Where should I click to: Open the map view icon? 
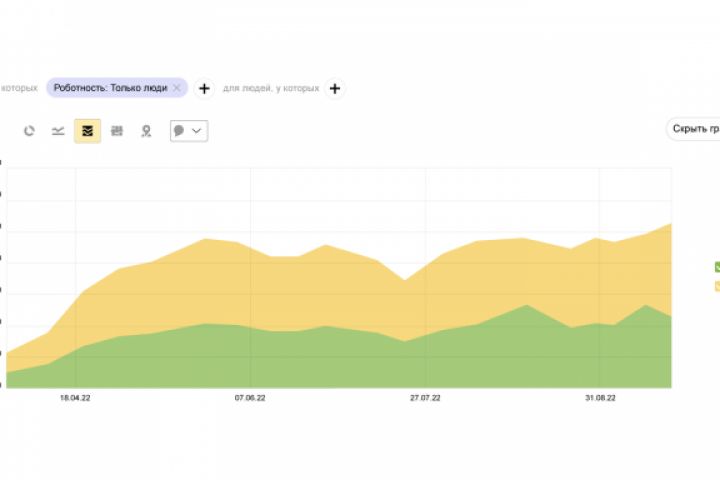click(146, 131)
